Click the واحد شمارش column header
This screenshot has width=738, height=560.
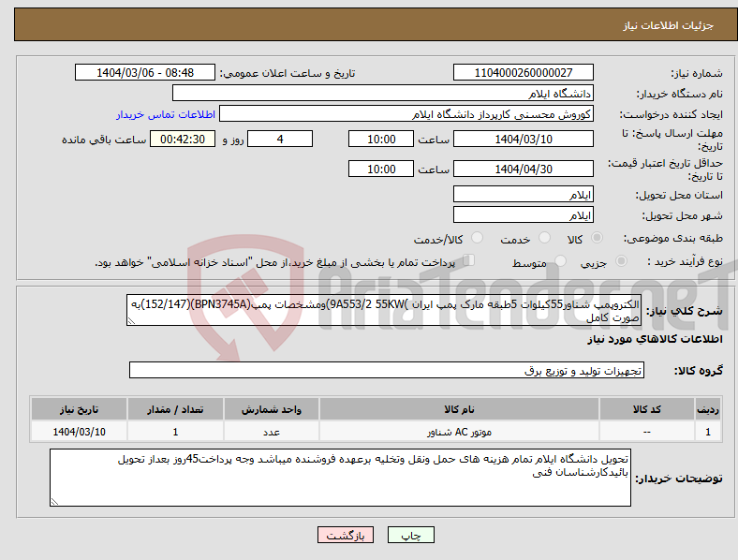click(272, 409)
